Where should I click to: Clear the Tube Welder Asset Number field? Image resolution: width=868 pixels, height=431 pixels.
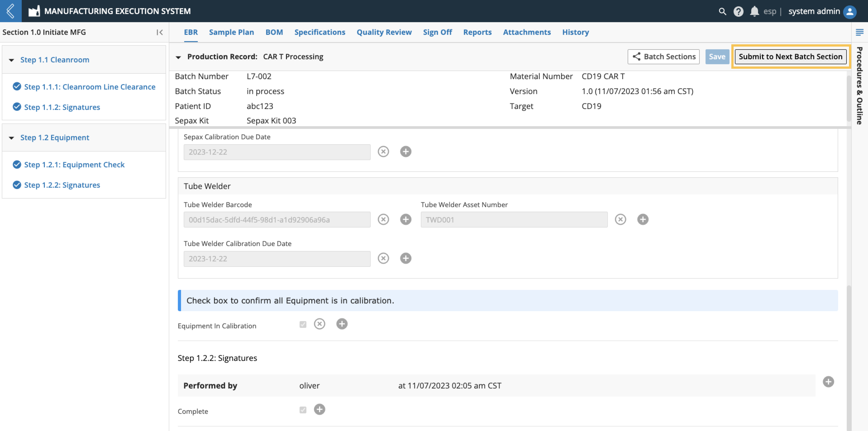point(620,220)
